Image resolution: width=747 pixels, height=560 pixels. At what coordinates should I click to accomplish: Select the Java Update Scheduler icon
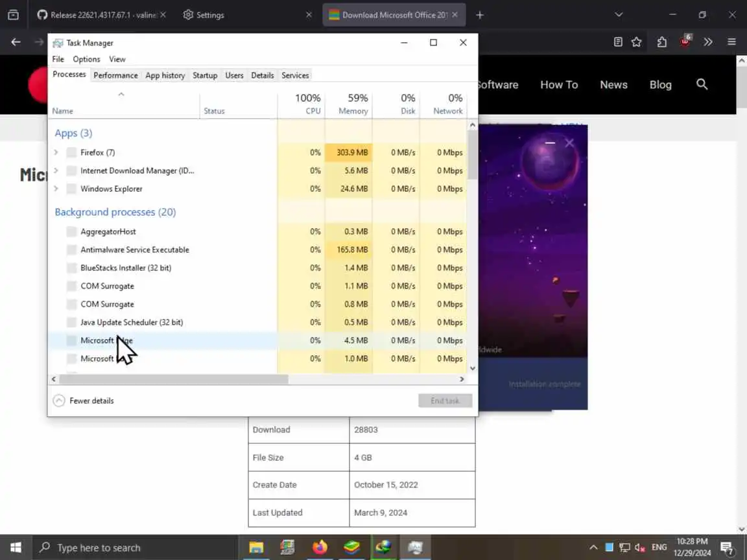pos(71,322)
